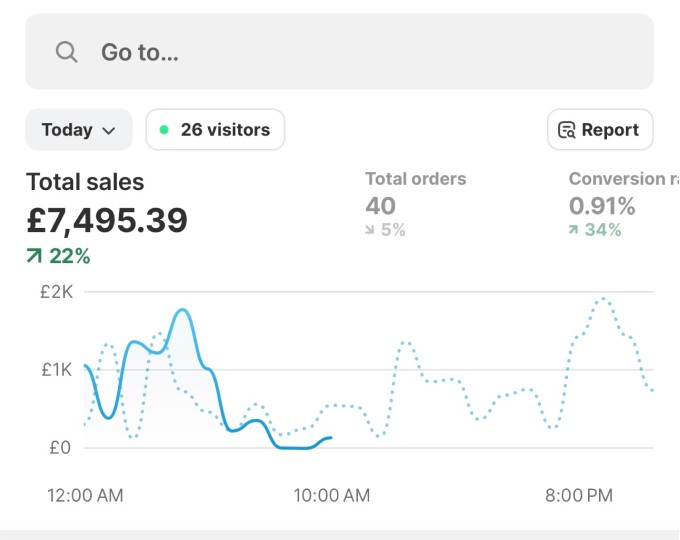This screenshot has height=540, width=680.
Task: Click the Today dropdown chevron
Action: [x=108, y=131]
